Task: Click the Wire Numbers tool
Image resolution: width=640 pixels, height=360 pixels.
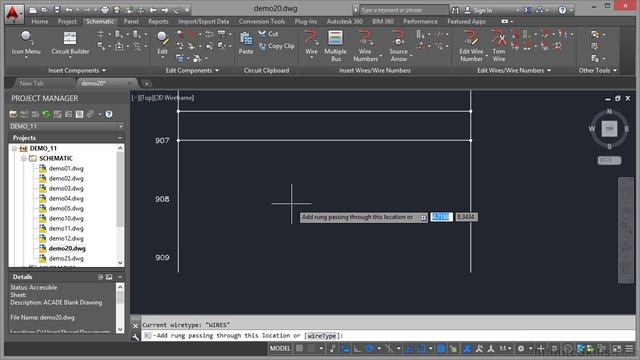Action: click(x=365, y=46)
